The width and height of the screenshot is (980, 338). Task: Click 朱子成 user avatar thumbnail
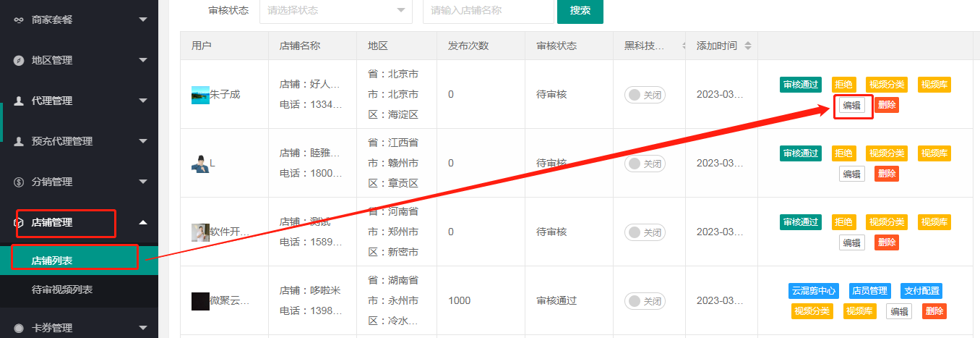point(200,95)
